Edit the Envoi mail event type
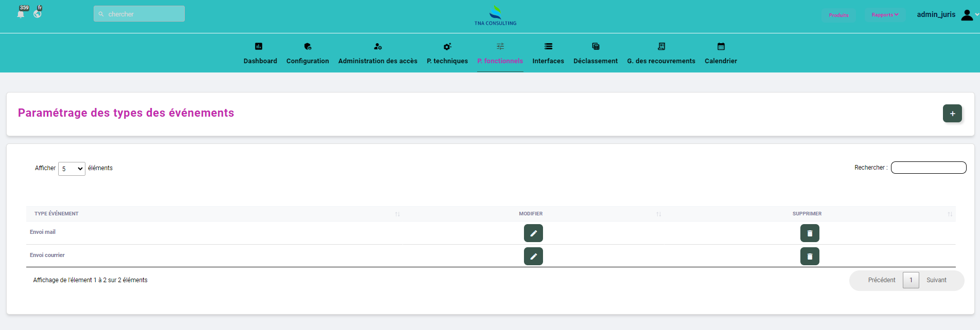This screenshot has height=330, width=980. pyautogui.click(x=533, y=233)
